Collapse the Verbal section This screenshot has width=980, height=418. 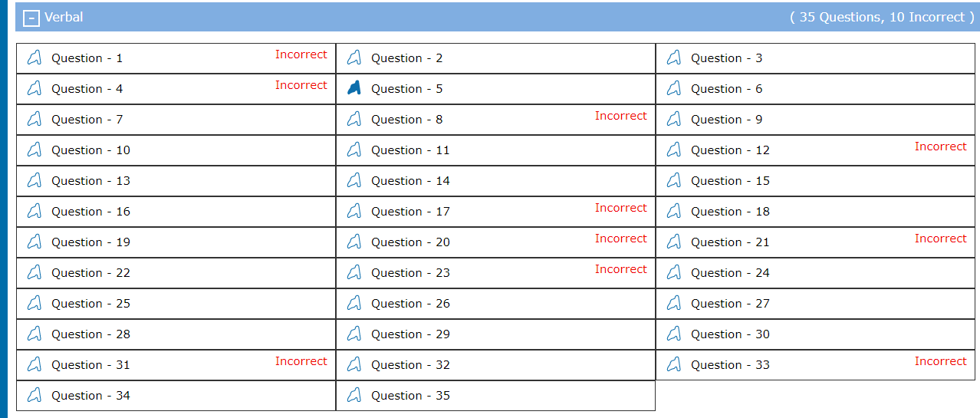pyautogui.click(x=31, y=18)
